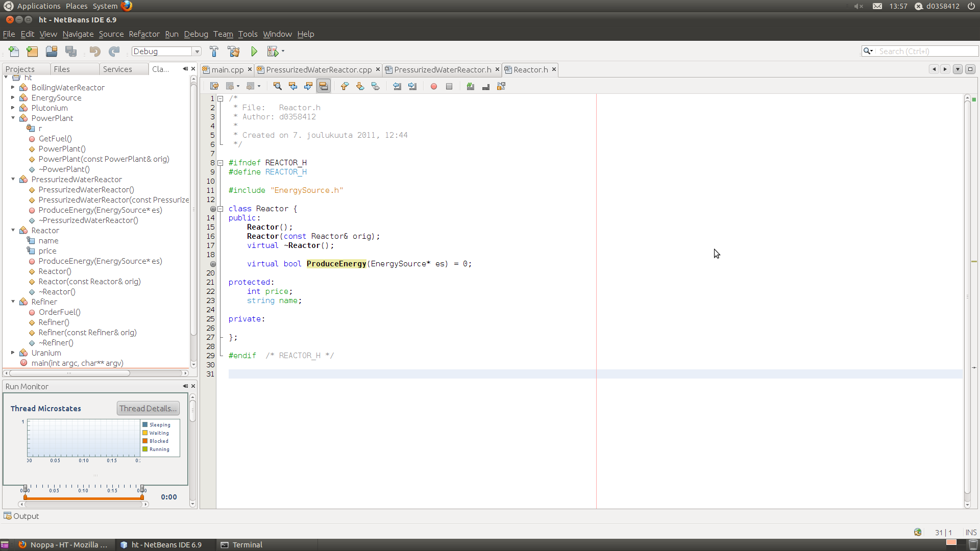The width and height of the screenshot is (980, 551).
Task: Click the Run Monitor timeline slider
Action: coord(83,497)
